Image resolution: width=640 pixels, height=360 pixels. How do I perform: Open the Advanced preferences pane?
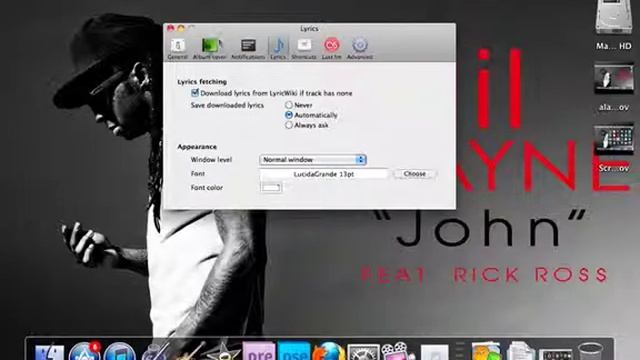[x=360, y=49]
